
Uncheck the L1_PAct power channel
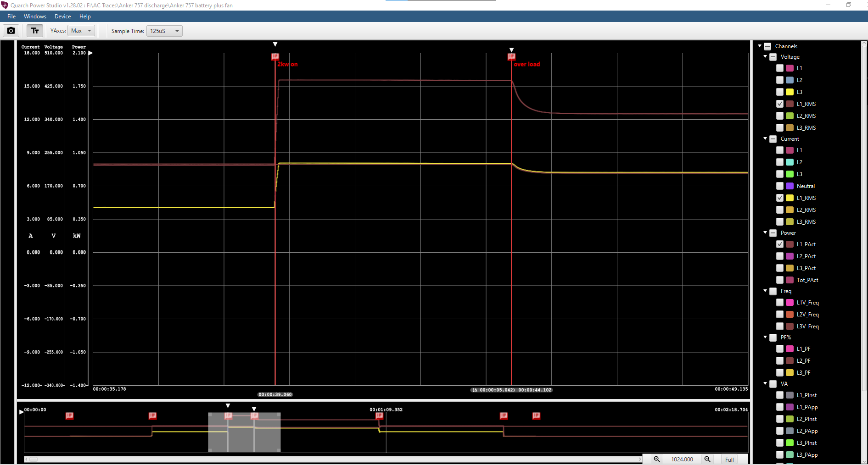click(x=780, y=244)
